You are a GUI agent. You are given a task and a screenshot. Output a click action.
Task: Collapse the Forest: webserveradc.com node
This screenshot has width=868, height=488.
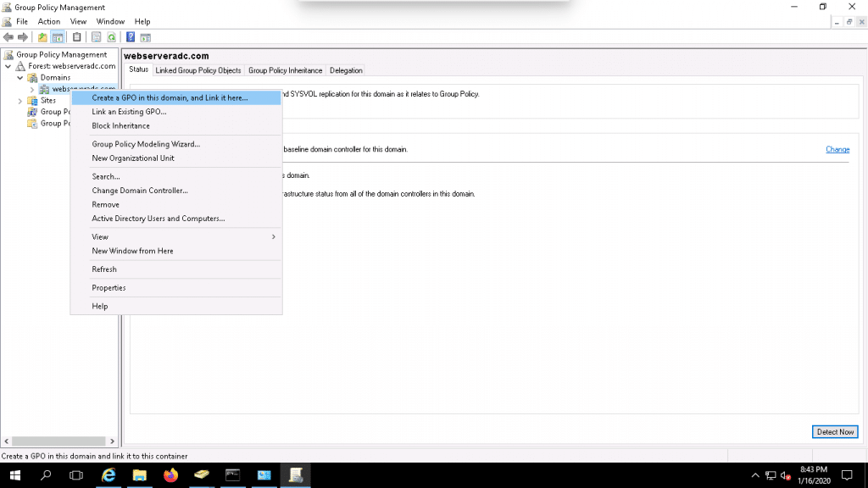click(x=8, y=66)
